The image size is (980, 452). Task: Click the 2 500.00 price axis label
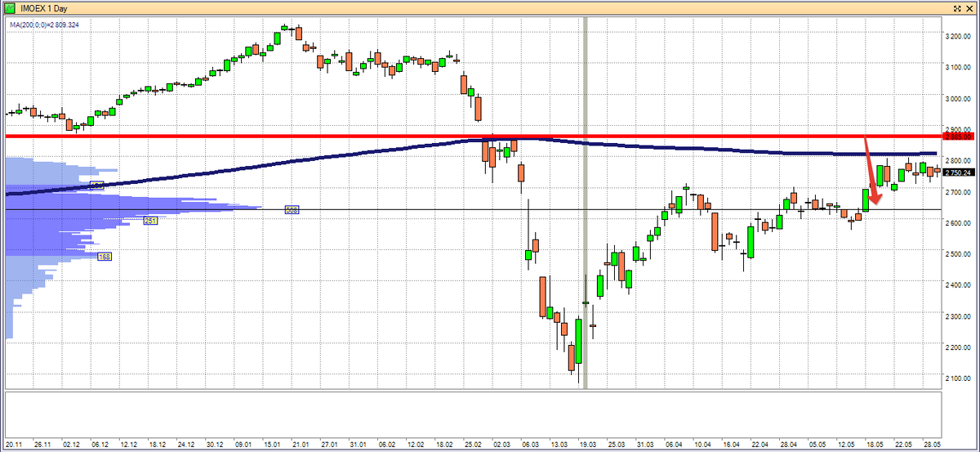pos(957,253)
